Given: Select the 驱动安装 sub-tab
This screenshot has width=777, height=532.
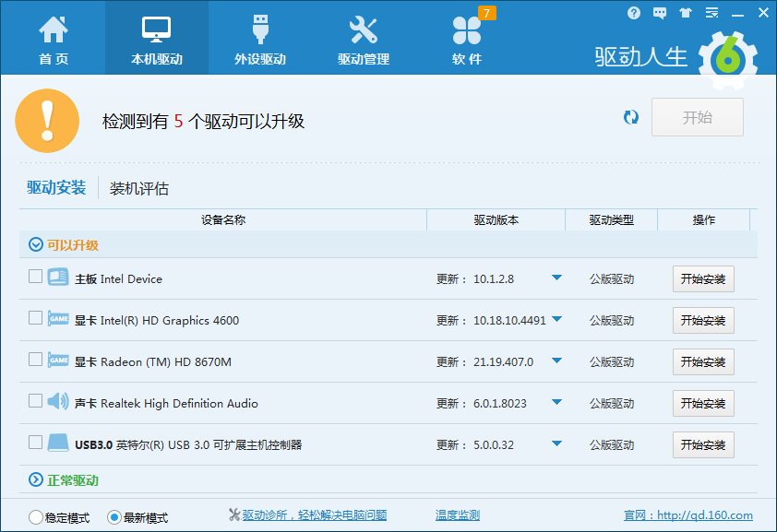Looking at the screenshot, I should click(x=56, y=188).
